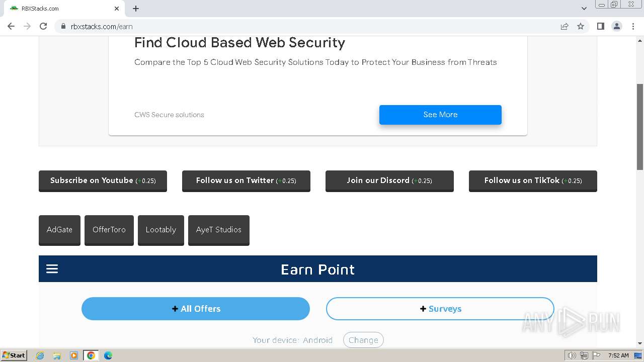644x362 pixels.
Task: Switch to OfferToro offerwall tab
Action: tap(109, 230)
